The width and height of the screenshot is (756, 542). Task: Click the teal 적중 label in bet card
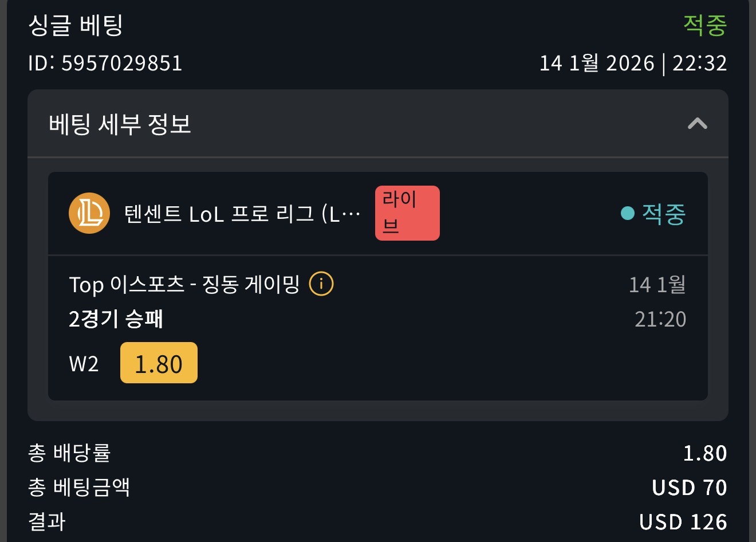tap(663, 214)
